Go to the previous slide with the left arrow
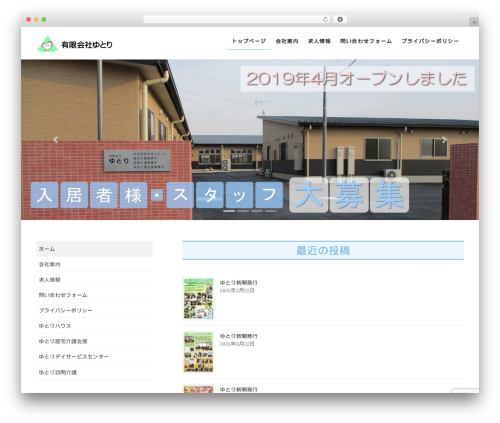Screen dimensions: 500x423 (x=55, y=140)
